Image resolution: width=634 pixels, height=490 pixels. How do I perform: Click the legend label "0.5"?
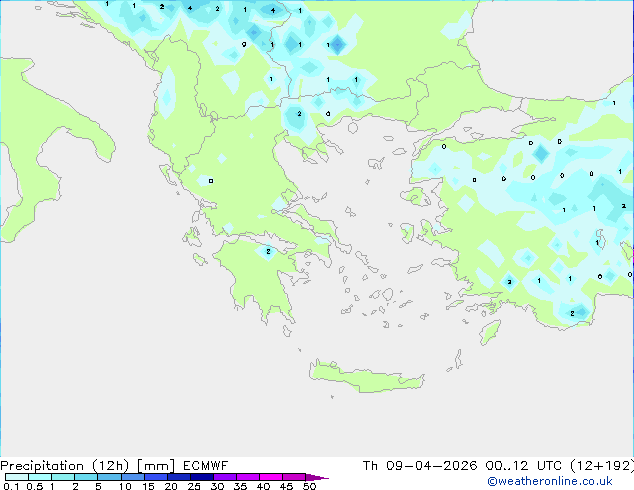point(35,486)
